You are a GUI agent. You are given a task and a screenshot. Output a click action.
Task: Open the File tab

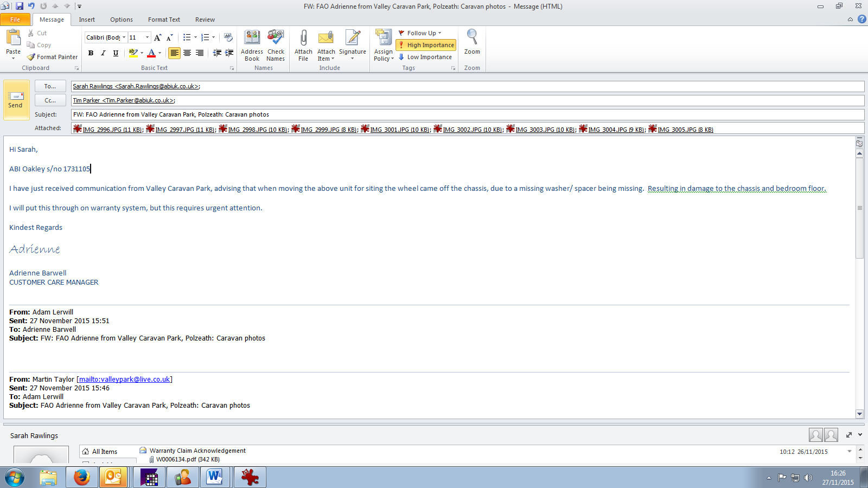pyautogui.click(x=15, y=20)
